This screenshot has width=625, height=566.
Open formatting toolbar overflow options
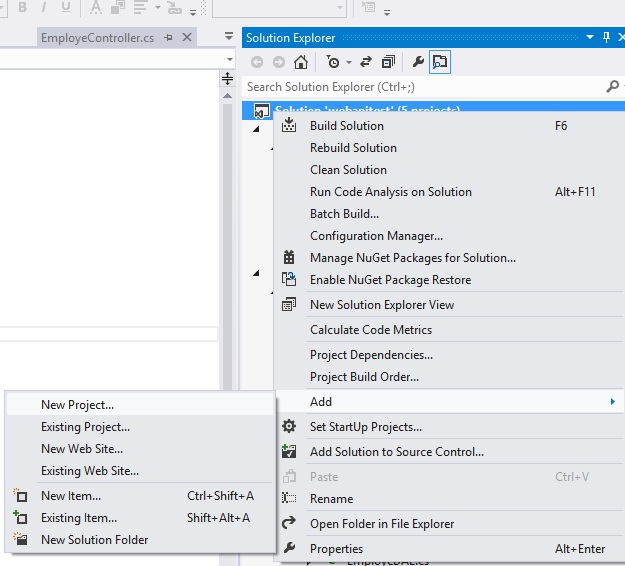pyautogui.click(x=193, y=12)
